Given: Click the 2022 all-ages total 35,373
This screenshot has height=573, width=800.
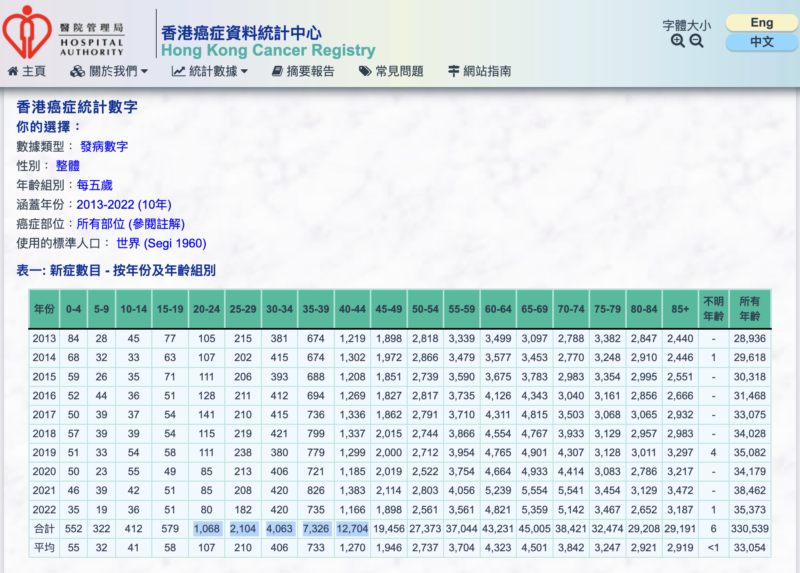Looking at the screenshot, I should 749,510.
